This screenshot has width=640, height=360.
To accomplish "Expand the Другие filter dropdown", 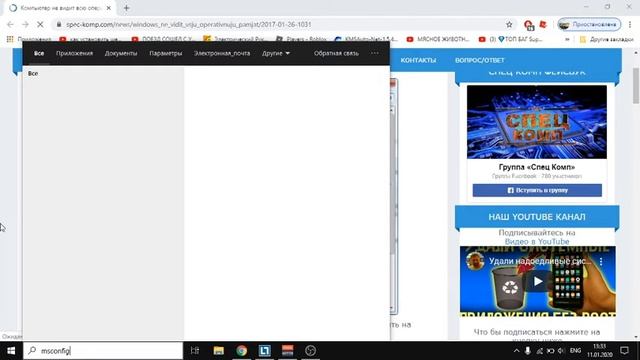I will tap(276, 53).
